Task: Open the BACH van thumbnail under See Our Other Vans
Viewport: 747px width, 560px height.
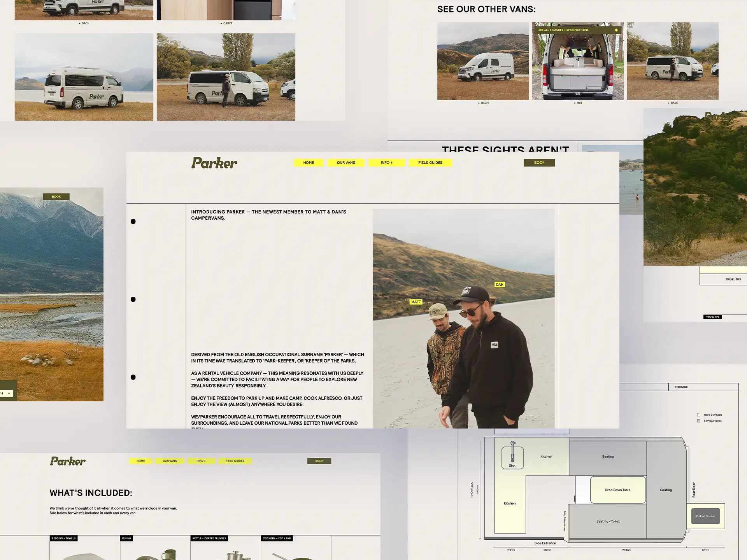Action: [x=483, y=61]
